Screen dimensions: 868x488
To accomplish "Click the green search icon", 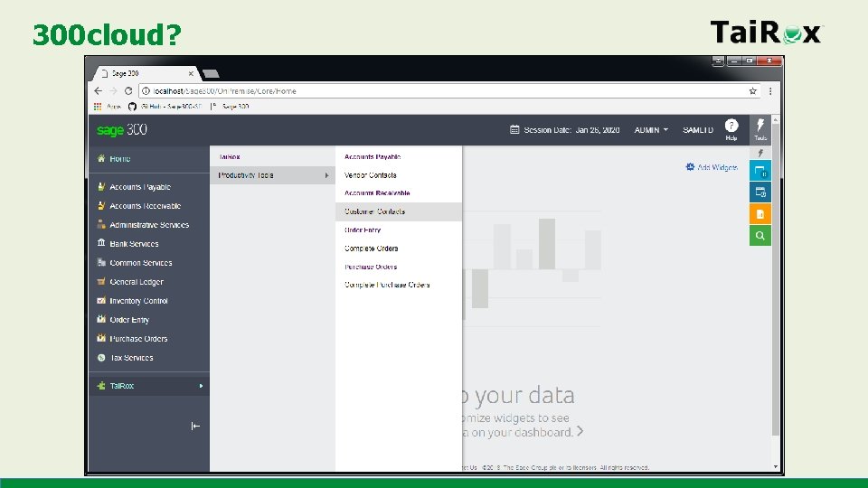I will tap(760, 235).
